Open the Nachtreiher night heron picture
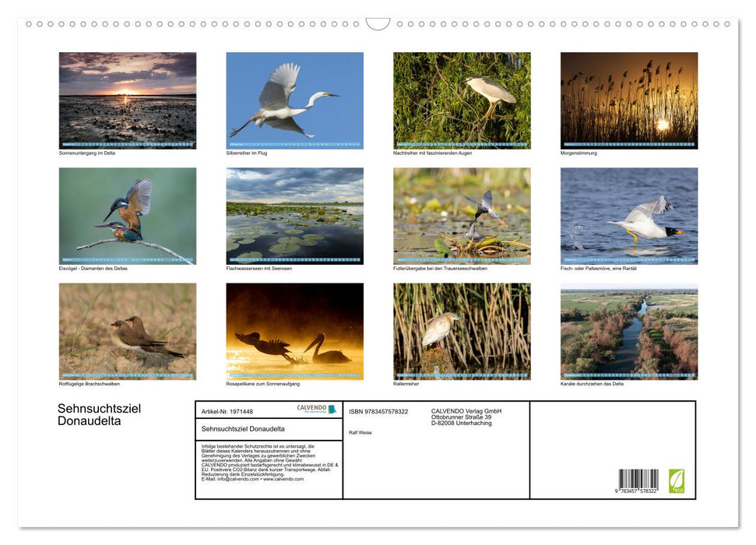This screenshot has height=545, width=756. coord(462,100)
